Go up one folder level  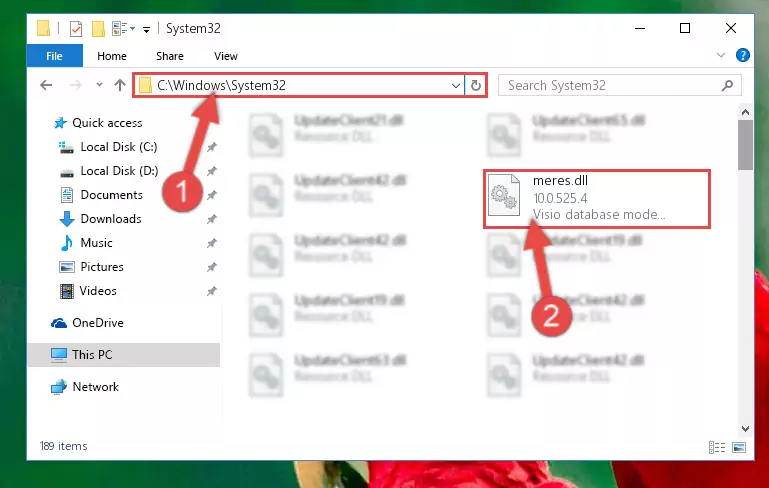[120, 85]
